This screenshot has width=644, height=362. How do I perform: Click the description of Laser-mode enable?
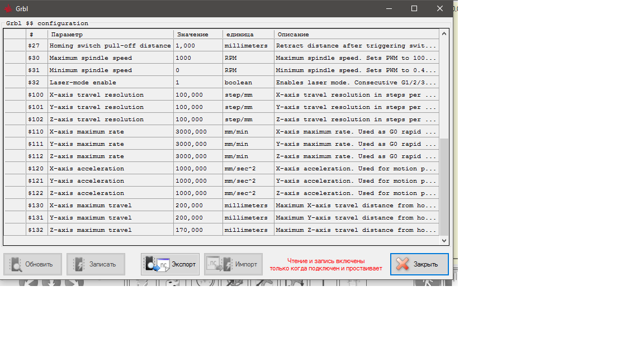coord(357,83)
